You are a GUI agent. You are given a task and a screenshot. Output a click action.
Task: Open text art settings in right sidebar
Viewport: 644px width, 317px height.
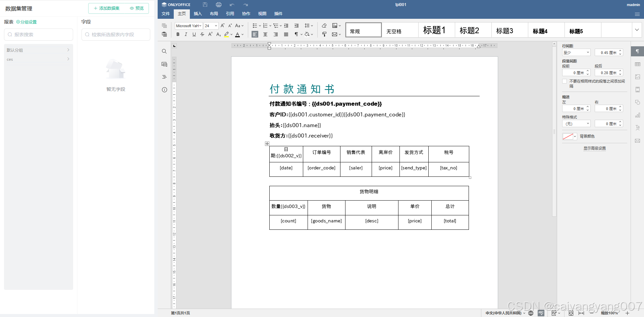(638, 128)
